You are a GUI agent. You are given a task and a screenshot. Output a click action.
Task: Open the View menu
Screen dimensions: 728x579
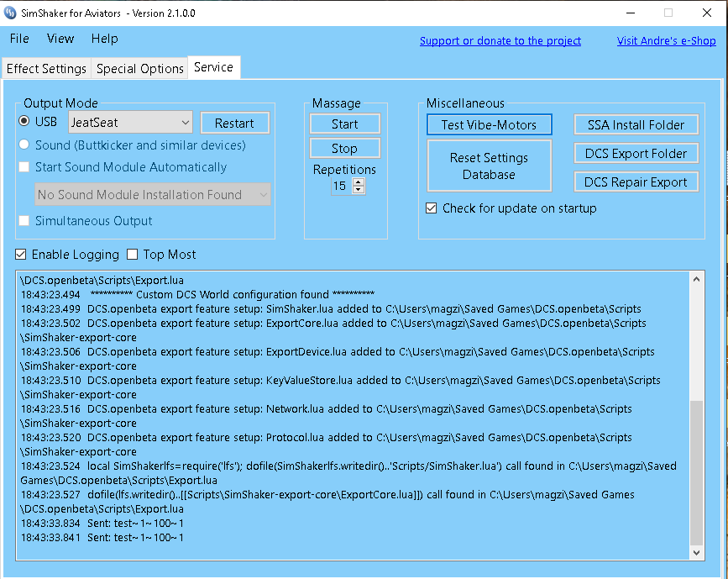click(x=60, y=39)
